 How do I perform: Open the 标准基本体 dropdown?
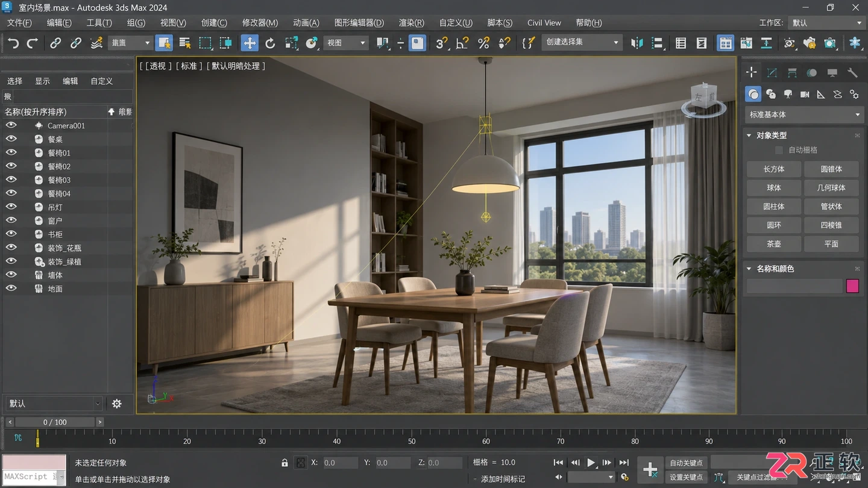pos(804,114)
